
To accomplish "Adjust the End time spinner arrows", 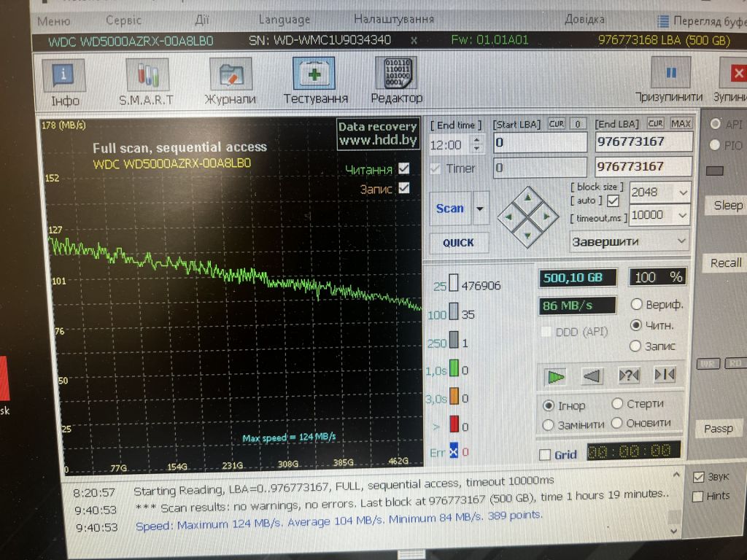I will [477, 144].
